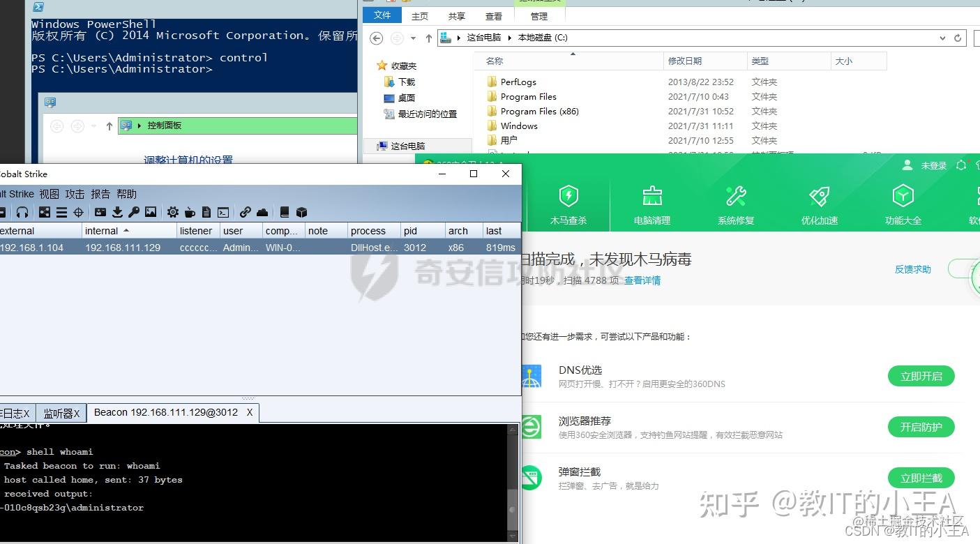Open the 攻击 (Attacks) menu in Cobalt Strike
980x544 pixels.
tap(74, 193)
